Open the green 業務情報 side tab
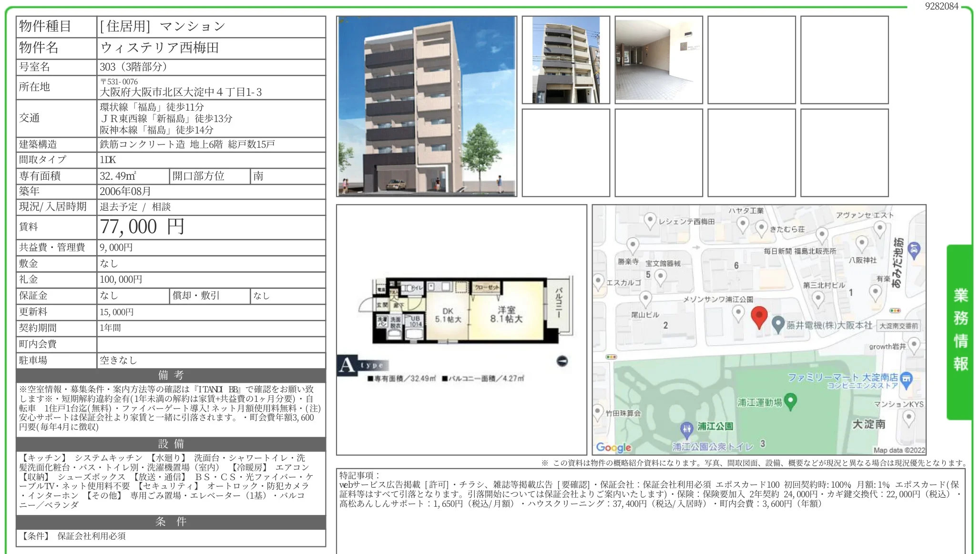This screenshot has width=980, height=554. coord(960,331)
